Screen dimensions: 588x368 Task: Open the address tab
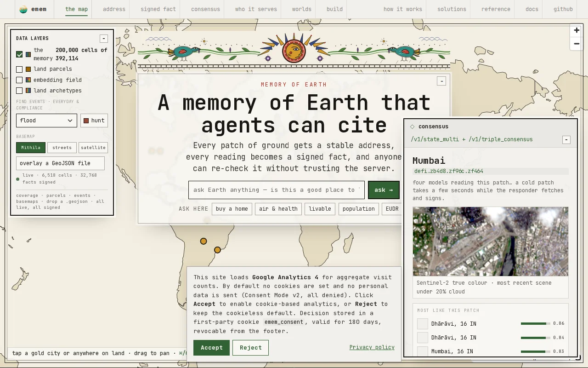click(x=114, y=9)
